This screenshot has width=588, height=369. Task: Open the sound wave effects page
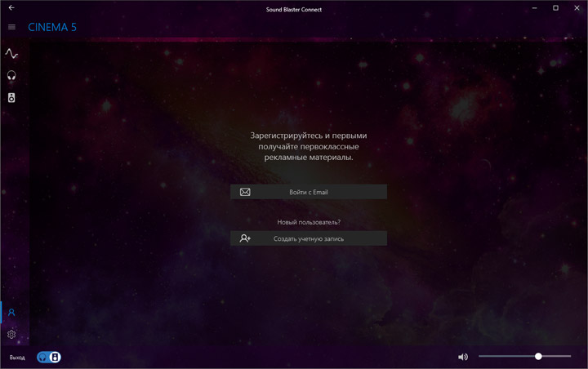click(11, 54)
